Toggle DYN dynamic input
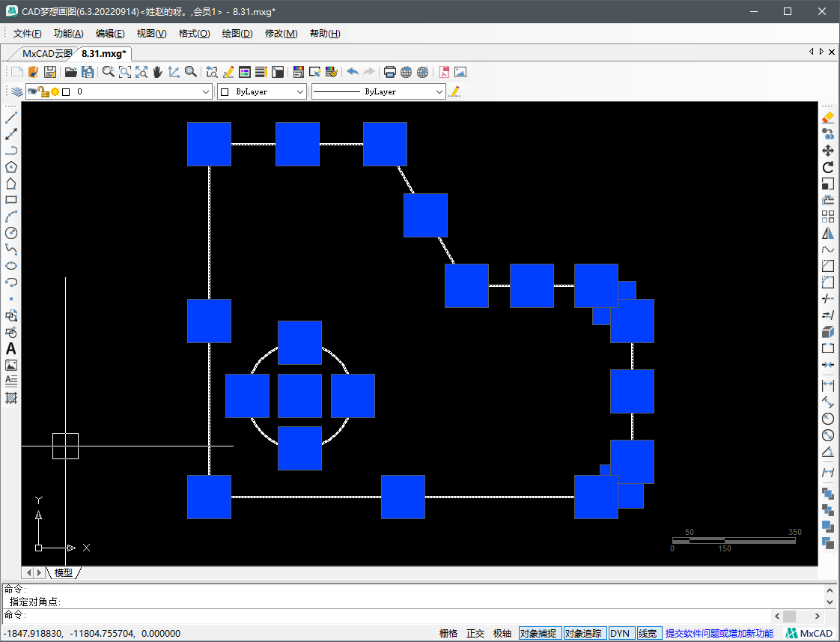 [x=621, y=634]
